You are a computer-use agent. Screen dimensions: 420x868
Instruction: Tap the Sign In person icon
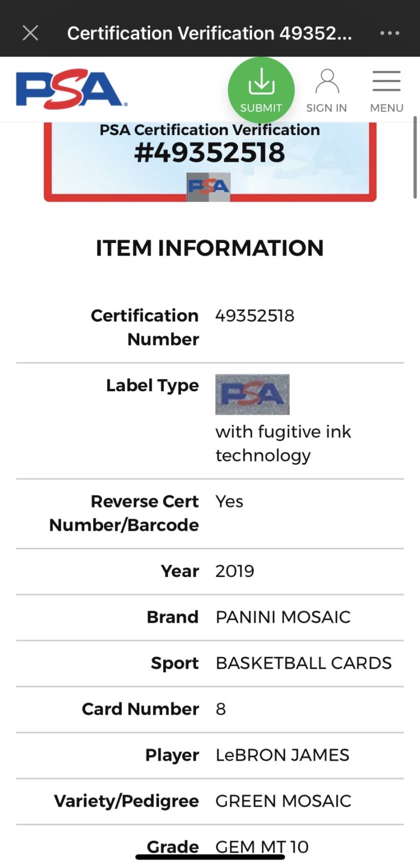click(327, 81)
